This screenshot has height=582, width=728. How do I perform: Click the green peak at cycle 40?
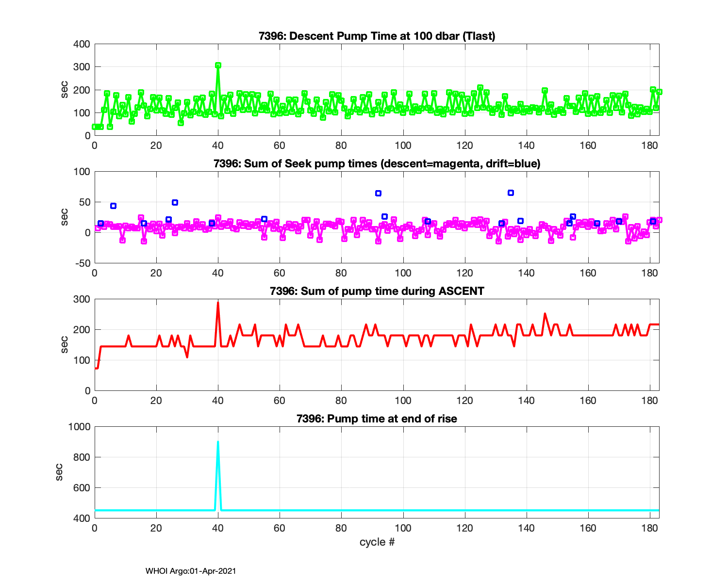(218, 65)
